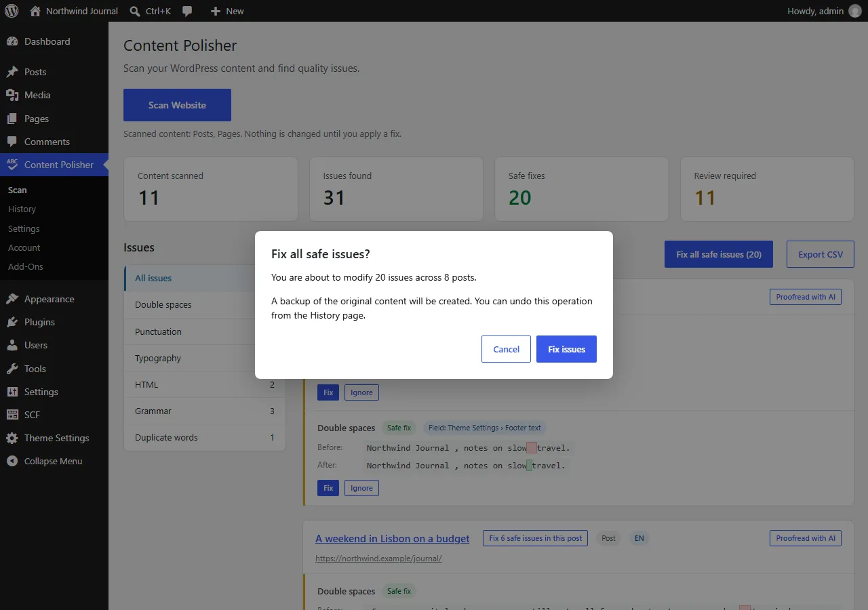Click the Dashboard gauge icon
Screen dimensions: 868x610
[x=12, y=41]
